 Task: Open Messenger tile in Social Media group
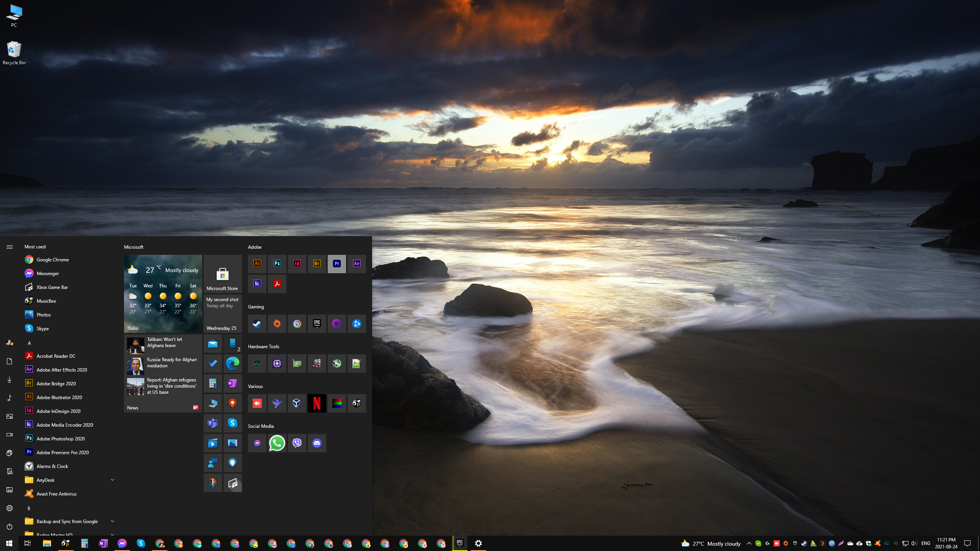point(257,443)
